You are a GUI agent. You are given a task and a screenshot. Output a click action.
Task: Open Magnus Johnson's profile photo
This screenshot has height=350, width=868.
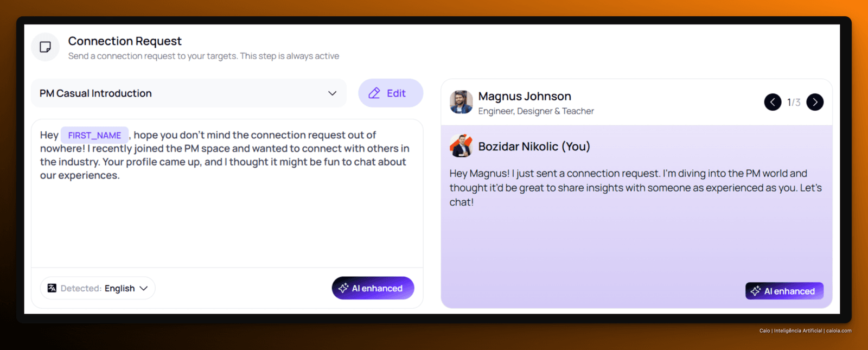point(461,102)
